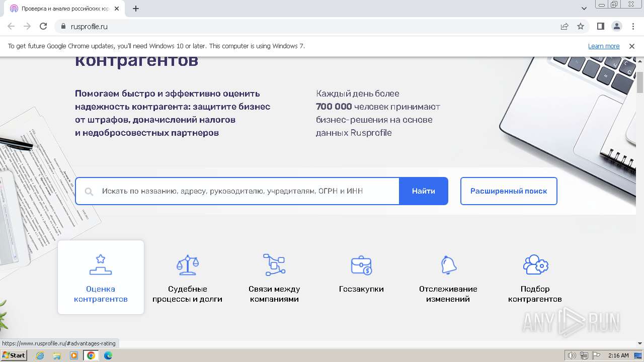This screenshot has width=644, height=362.
Task: Close the rusprofile browser tab
Action: (117, 9)
